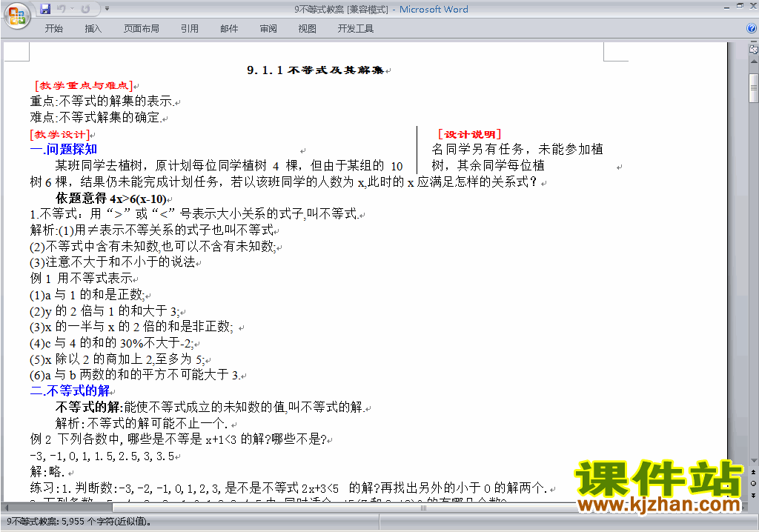Open the Undo history dropdown arrow
The width and height of the screenshot is (759, 532).
[x=72, y=9]
